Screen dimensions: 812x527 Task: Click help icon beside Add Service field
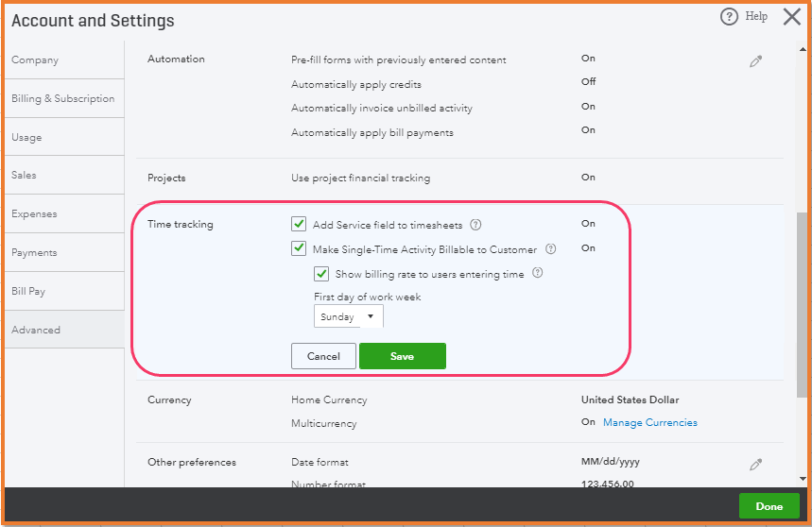(476, 225)
